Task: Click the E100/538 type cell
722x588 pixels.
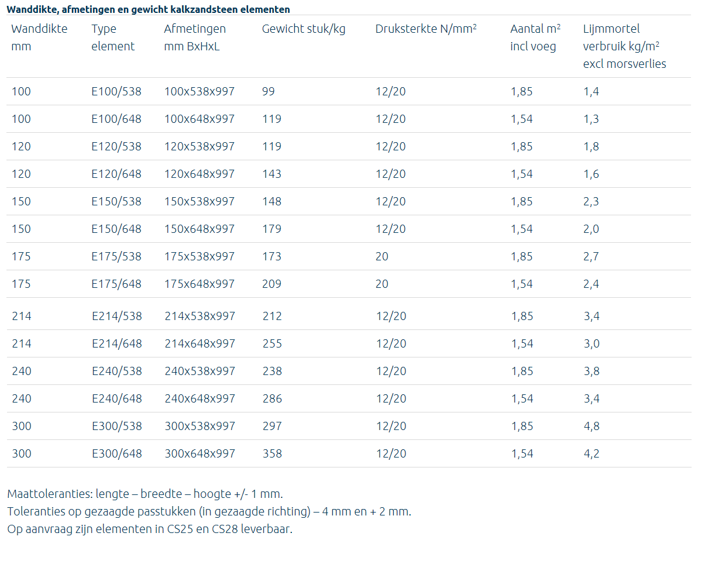Action: pos(116,91)
